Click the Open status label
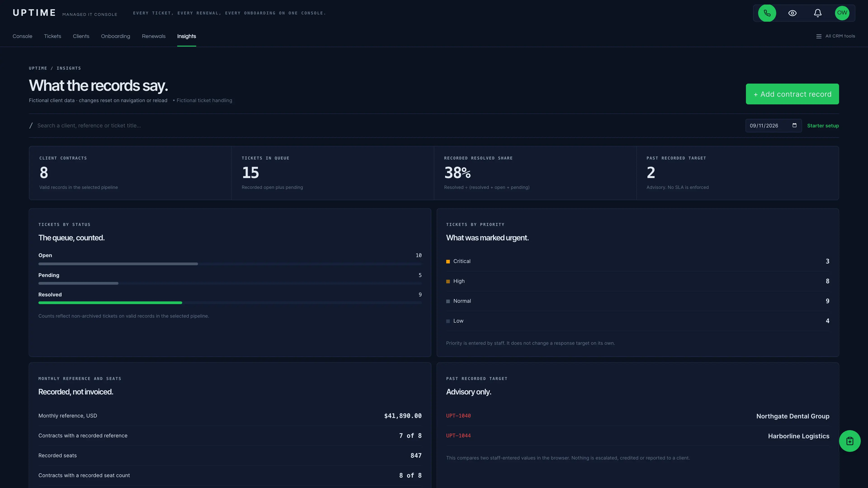 pyautogui.click(x=45, y=255)
